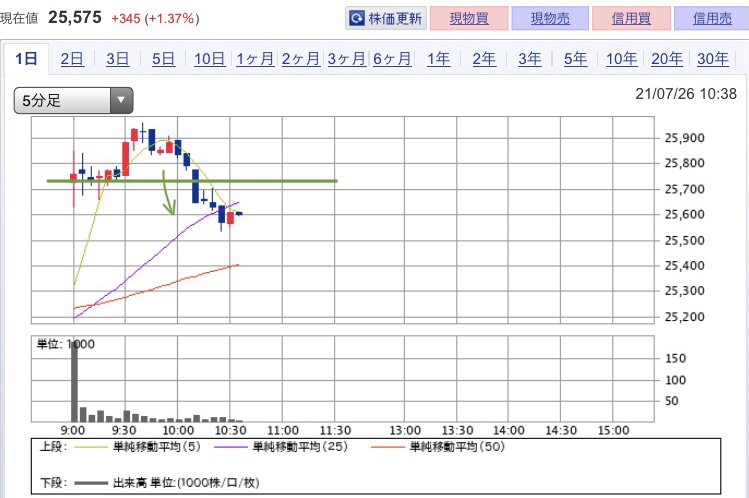Click the 株価更新 refresh button
Image resolution: width=749 pixels, height=498 pixels.
coord(386,19)
